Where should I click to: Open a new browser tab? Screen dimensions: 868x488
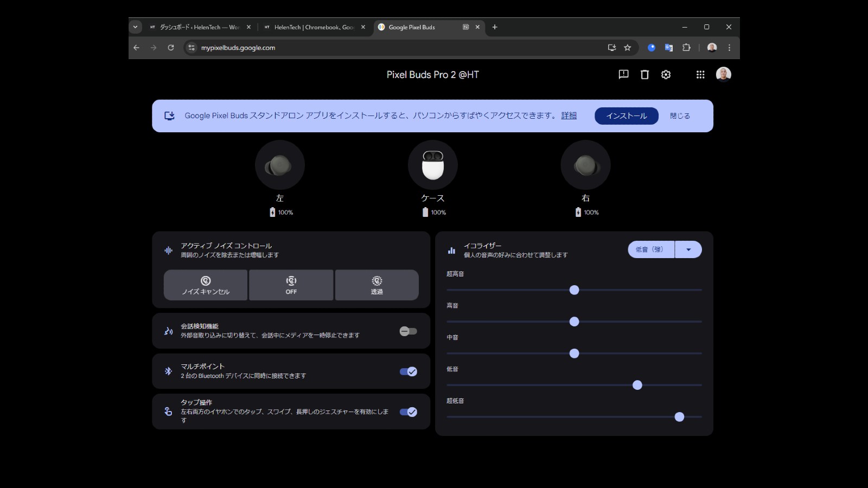(x=495, y=27)
